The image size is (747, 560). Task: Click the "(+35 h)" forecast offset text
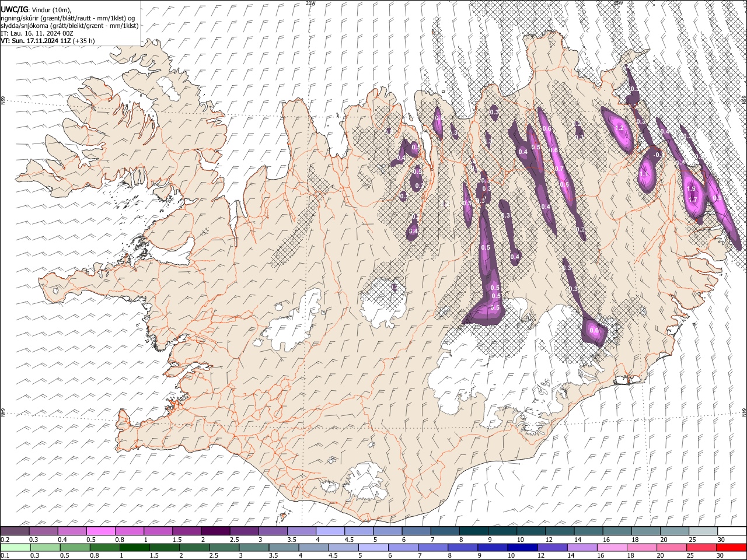pyautogui.click(x=83, y=41)
